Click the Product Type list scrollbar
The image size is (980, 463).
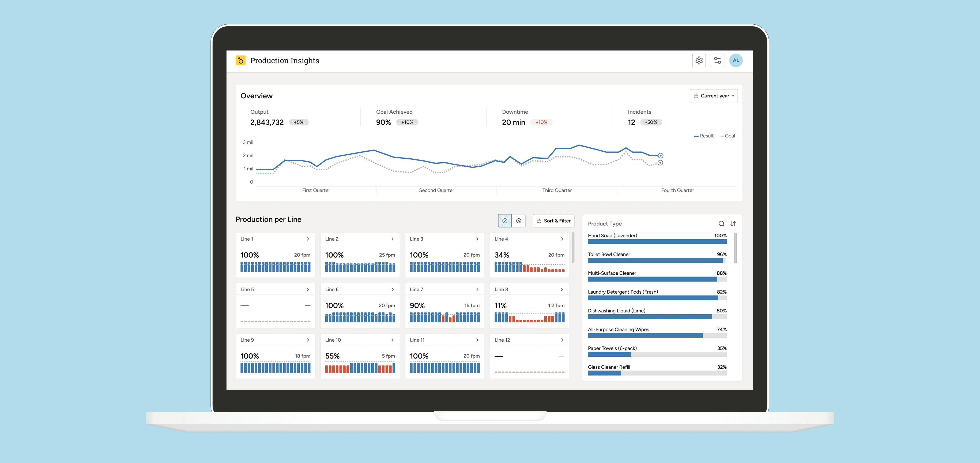[735, 248]
